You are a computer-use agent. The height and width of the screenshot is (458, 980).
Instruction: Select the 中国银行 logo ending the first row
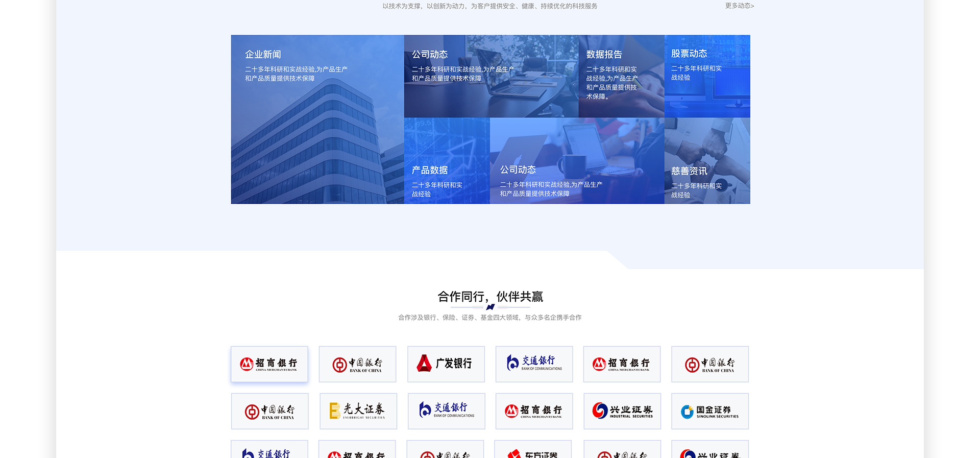pyautogui.click(x=709, y=364)
